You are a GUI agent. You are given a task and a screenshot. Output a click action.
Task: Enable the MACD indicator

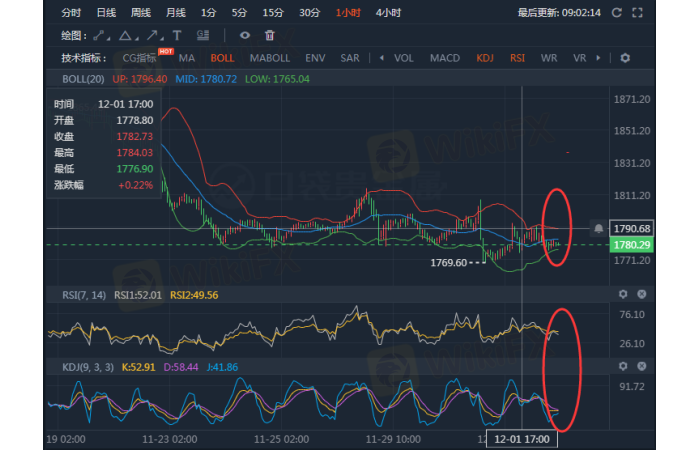pyautogui.click(x=445, y=58)
